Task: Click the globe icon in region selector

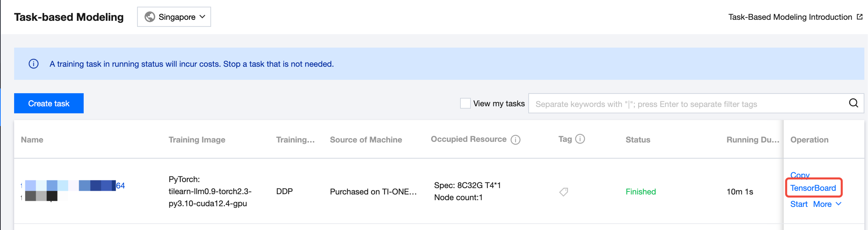Action: [x=150, y=17]
